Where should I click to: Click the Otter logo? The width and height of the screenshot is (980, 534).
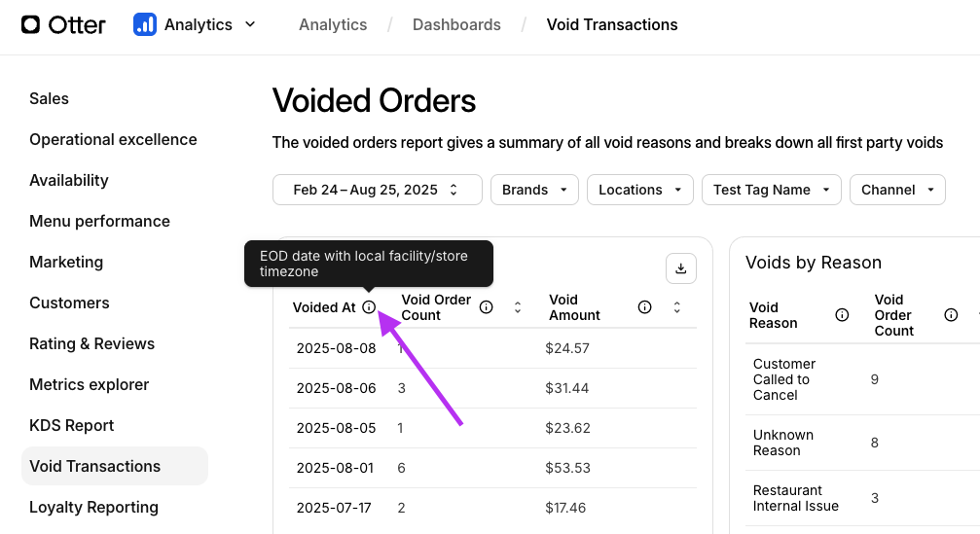tap(63, 24)
